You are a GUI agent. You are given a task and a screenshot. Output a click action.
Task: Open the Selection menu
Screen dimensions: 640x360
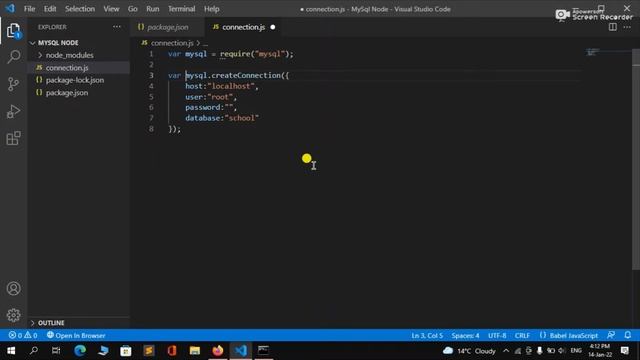point(80,9)
